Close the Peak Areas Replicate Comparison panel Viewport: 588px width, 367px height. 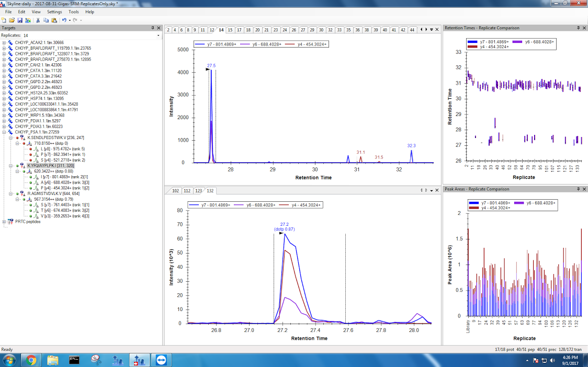pos(584,189)
